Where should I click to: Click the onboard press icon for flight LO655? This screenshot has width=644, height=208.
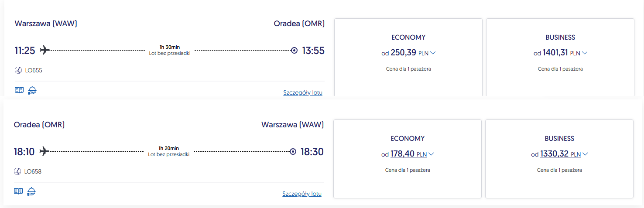click(19, 90)
